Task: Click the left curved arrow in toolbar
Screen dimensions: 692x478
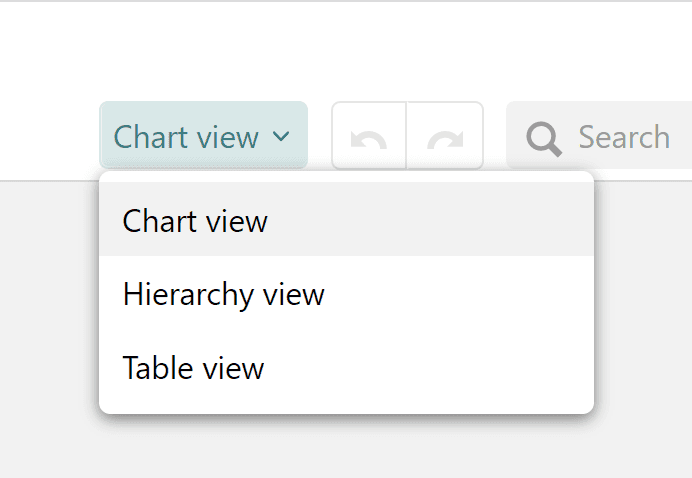Action: 369,140
